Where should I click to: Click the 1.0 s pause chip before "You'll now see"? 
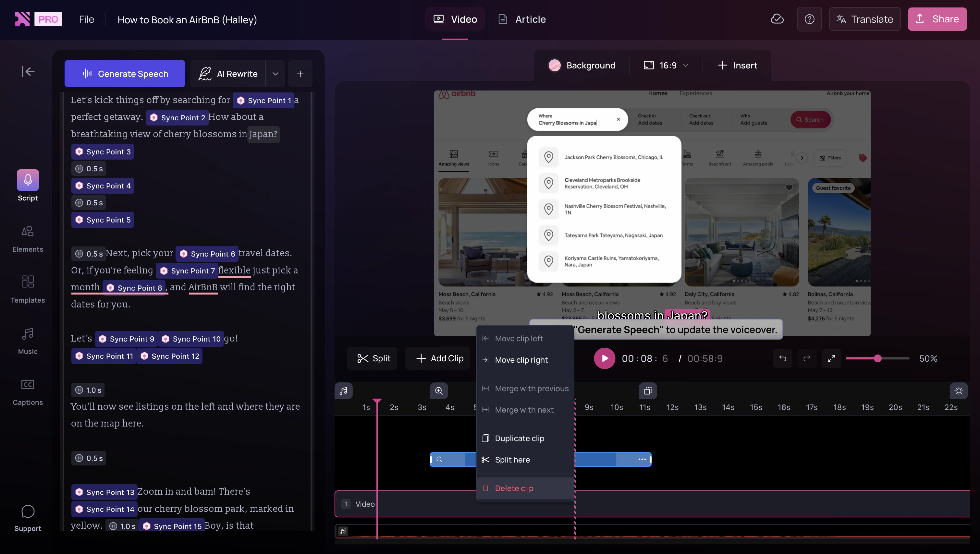click(x=88, y=390)
